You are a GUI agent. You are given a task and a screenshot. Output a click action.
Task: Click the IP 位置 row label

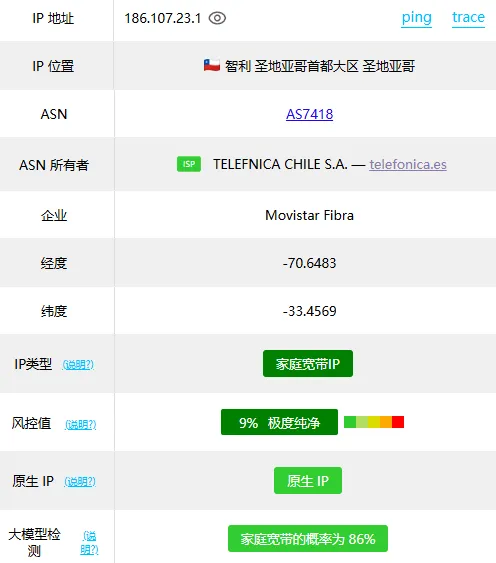point(53,66)
